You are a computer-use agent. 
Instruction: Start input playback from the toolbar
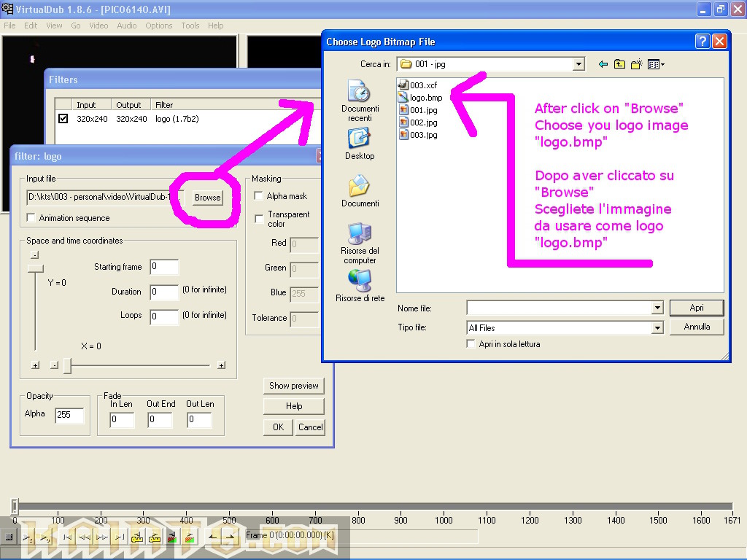click(x=27, y=537)
